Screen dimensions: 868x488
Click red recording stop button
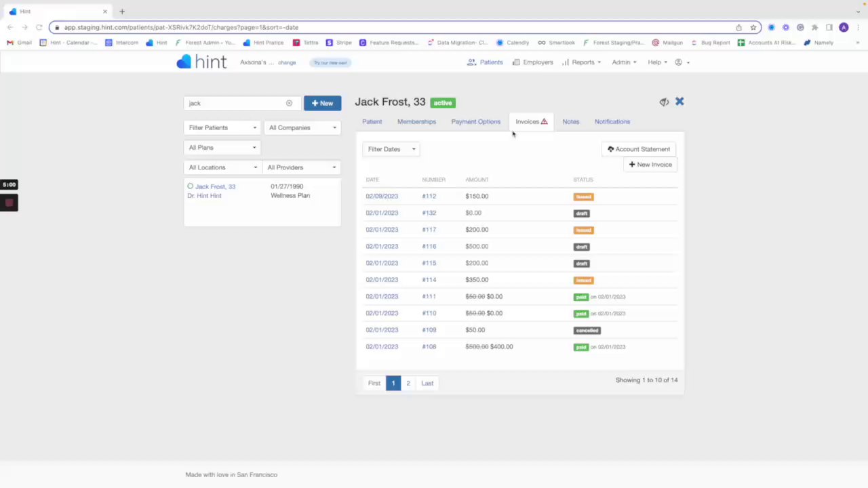pyautogui.click(x=9, y=203)
